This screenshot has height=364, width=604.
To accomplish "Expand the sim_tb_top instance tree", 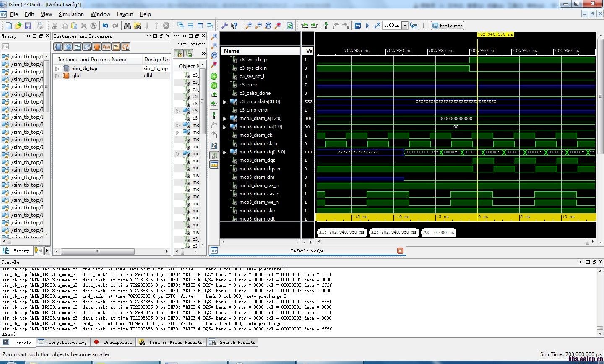I will 57,68.
